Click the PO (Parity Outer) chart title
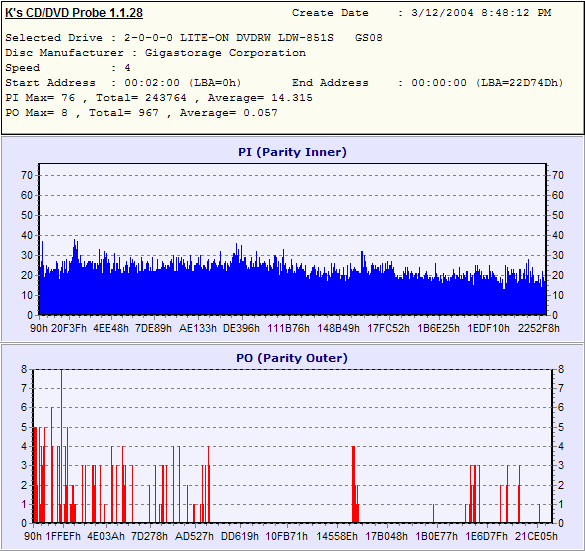This screenshot has height=551, width=585. [x=292, y=358]
